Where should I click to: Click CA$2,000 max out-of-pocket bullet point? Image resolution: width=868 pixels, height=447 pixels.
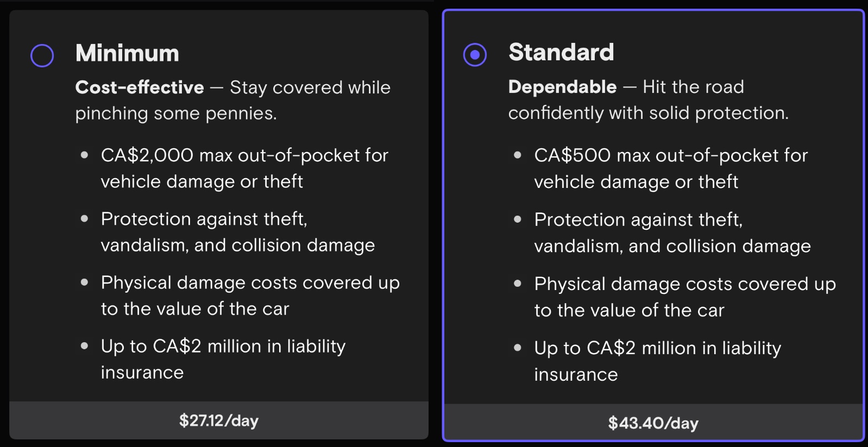[x=244, y=168]
